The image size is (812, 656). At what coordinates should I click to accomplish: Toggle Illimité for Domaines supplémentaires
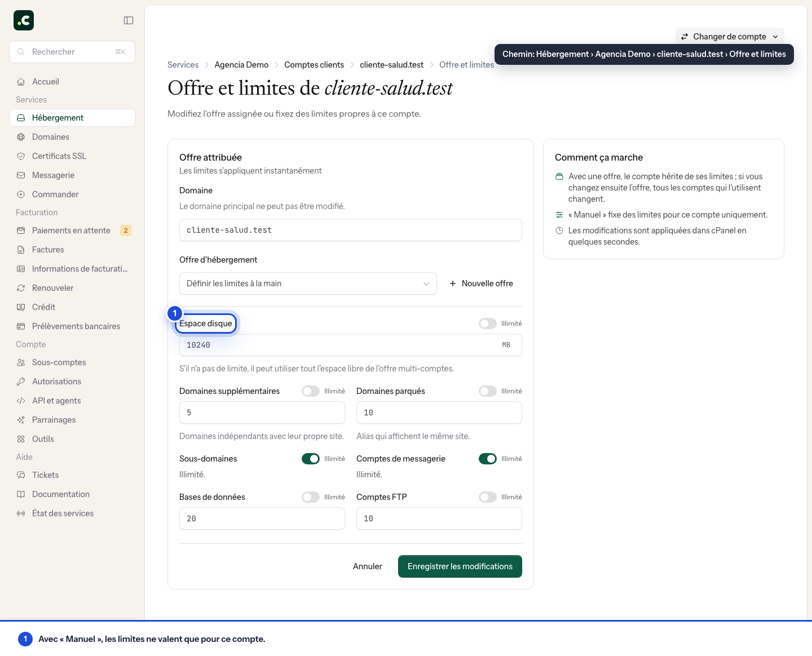point(311,391)
